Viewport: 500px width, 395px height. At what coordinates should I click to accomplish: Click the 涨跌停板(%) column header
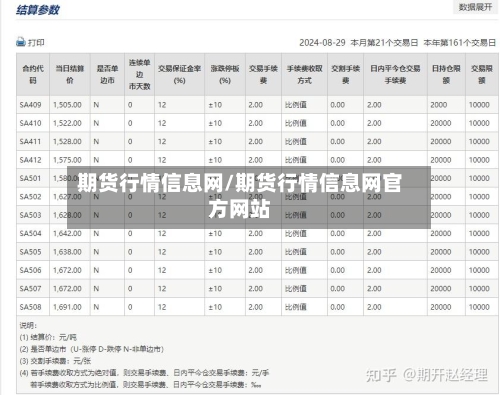click(x=225, y=74)
